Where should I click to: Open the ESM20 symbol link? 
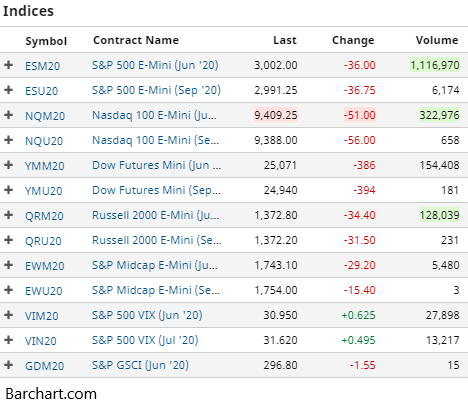coord(43,66)
